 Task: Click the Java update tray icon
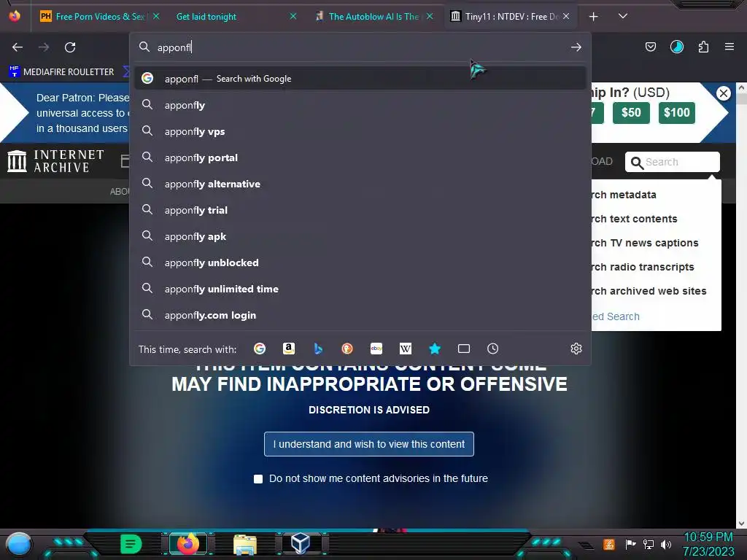(x=608, y=544)
